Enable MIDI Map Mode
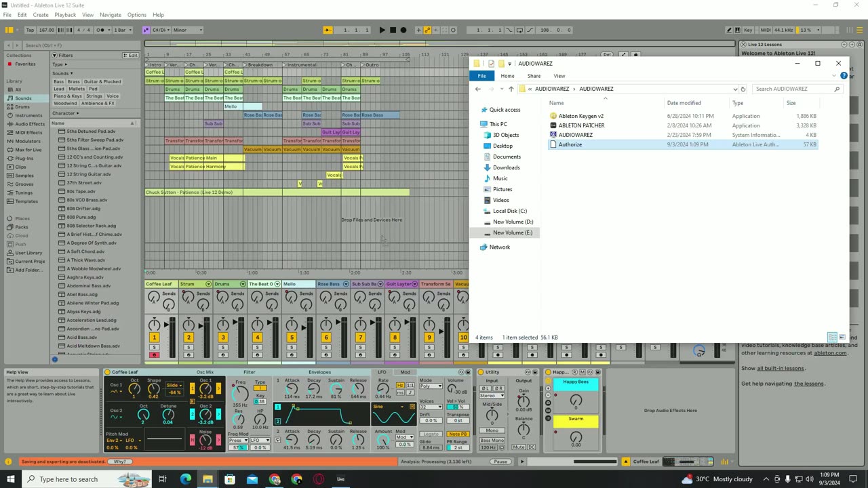The image size is (868, 488). click(766, 30)
